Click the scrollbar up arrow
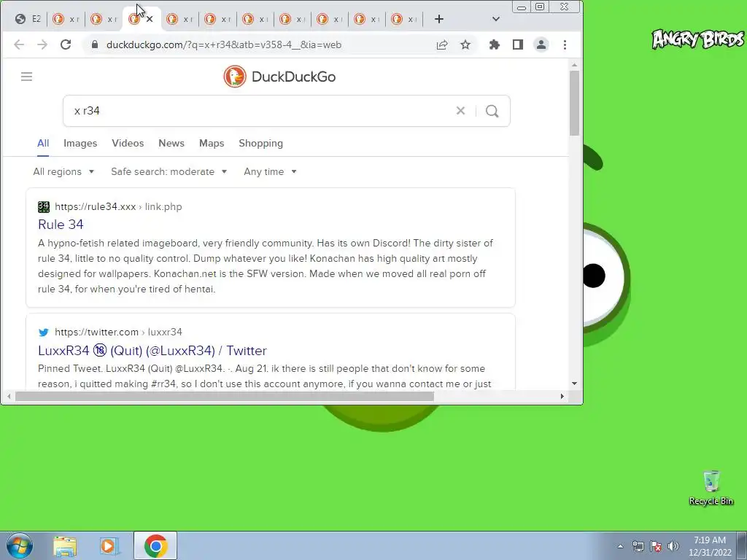This screenshot has height=560, width=747. point(575,65)
